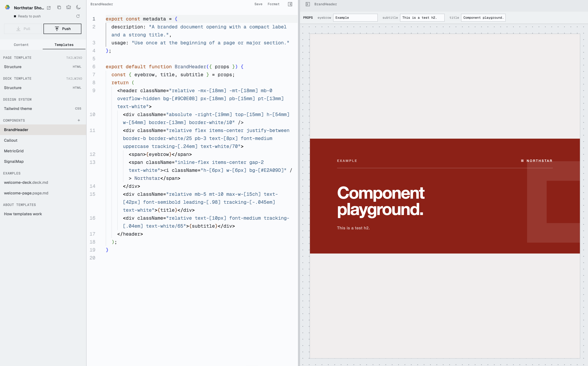The width and height of the screenshot is (588, 366).
Task: Toggle dark mode moon icon
Action: (78, 7)
